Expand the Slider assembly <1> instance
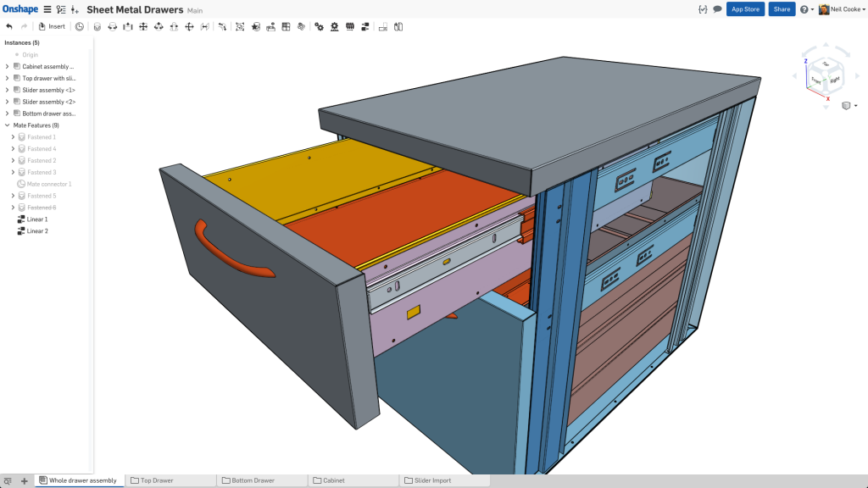This screenshot has width=868, height=488. point(7,90)
